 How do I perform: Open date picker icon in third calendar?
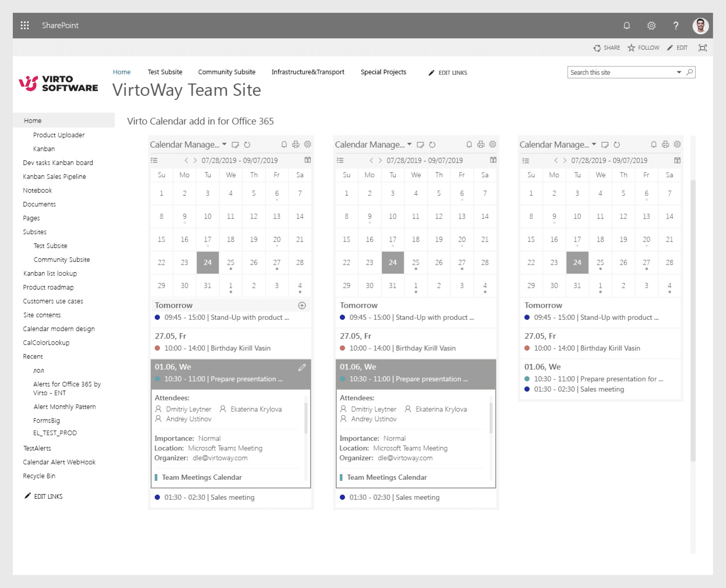click(677, 160)
